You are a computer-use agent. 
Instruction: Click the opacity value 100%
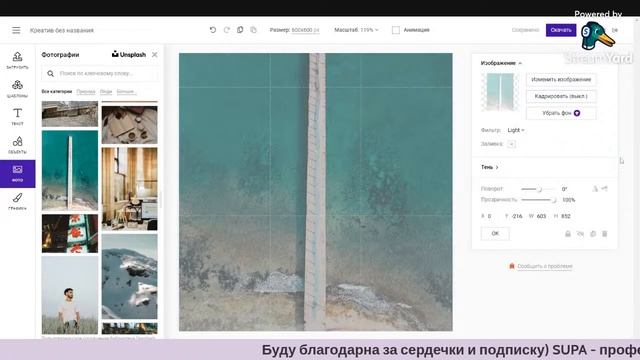569,200
